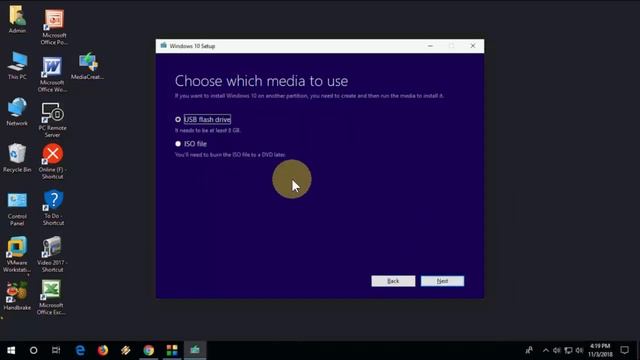Select the ISO file radio button

[178, 144]
